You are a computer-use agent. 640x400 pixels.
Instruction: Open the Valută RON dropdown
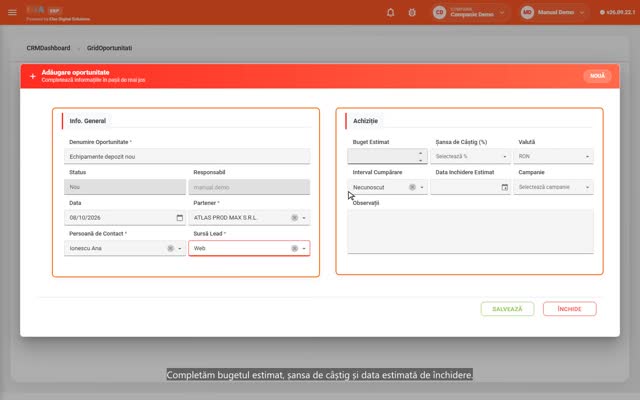coord(553,156)
